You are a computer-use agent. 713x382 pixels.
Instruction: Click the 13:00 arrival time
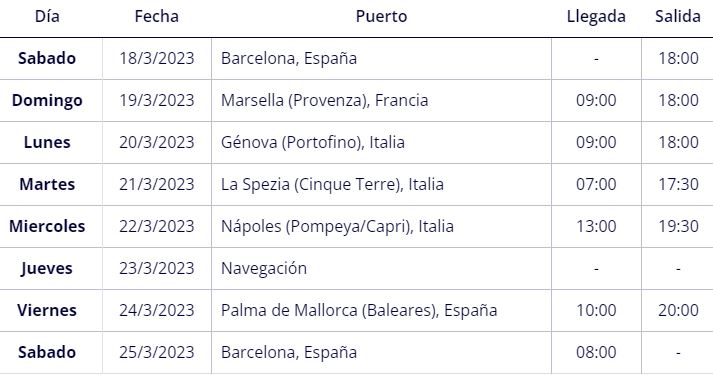coord(596,226)
